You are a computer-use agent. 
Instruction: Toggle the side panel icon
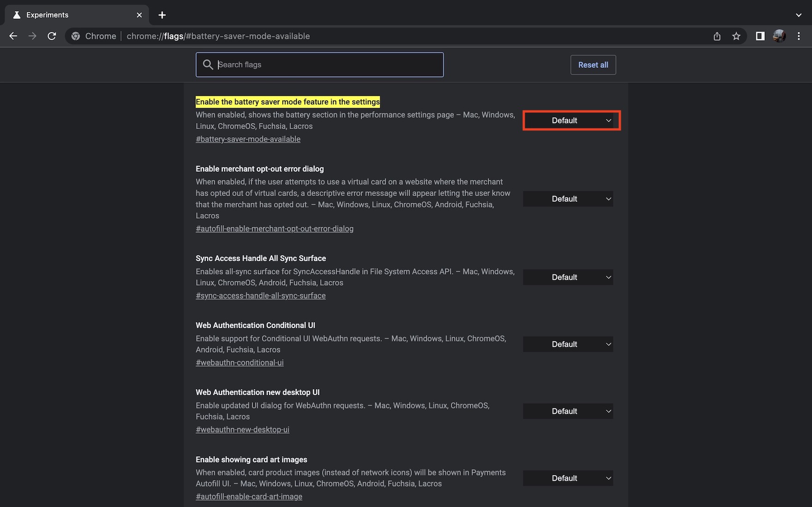[x=760, y=36]
